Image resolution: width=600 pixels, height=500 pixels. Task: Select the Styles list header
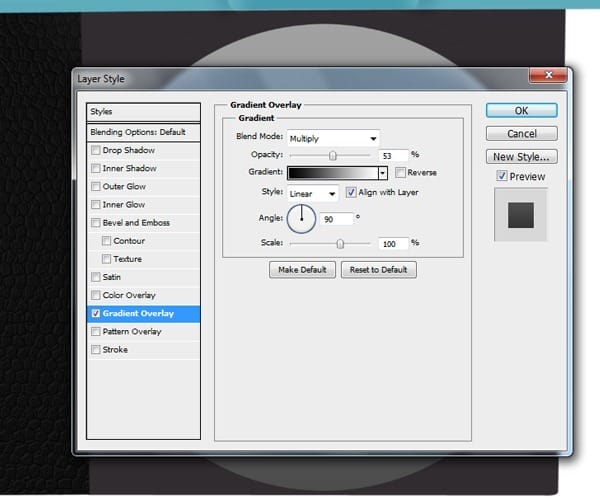(x=143, y=112)
